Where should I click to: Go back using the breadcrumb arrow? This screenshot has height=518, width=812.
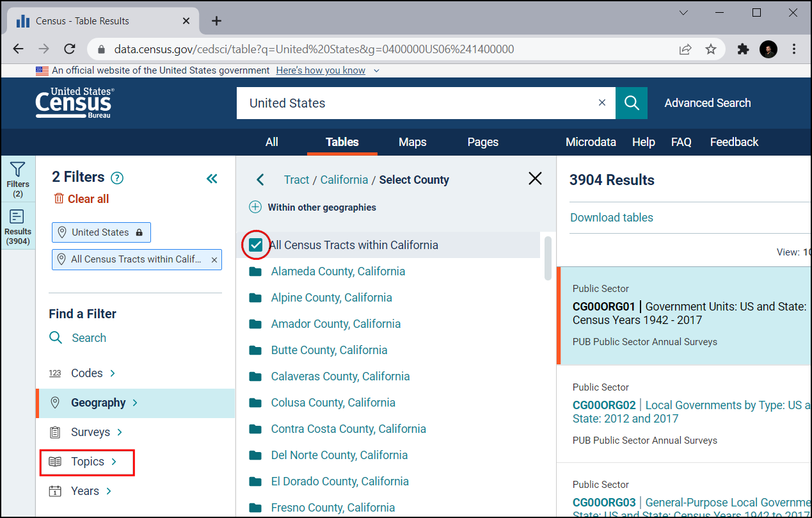260,180
